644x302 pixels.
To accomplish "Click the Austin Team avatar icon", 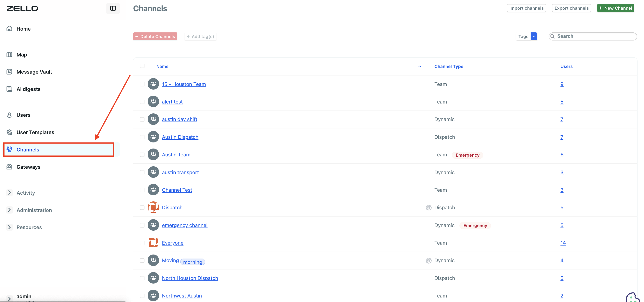I will (x=153, y=155).
